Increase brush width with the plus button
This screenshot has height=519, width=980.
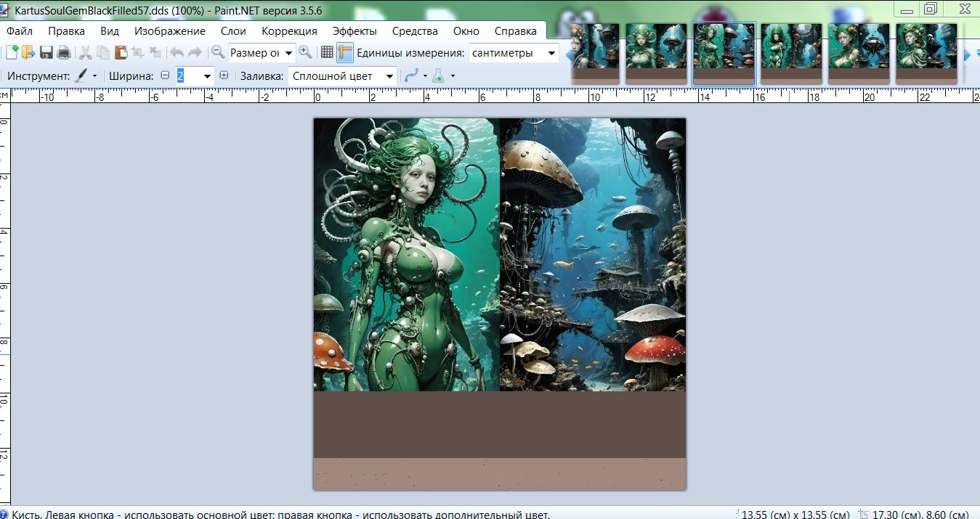click(224, 75)
